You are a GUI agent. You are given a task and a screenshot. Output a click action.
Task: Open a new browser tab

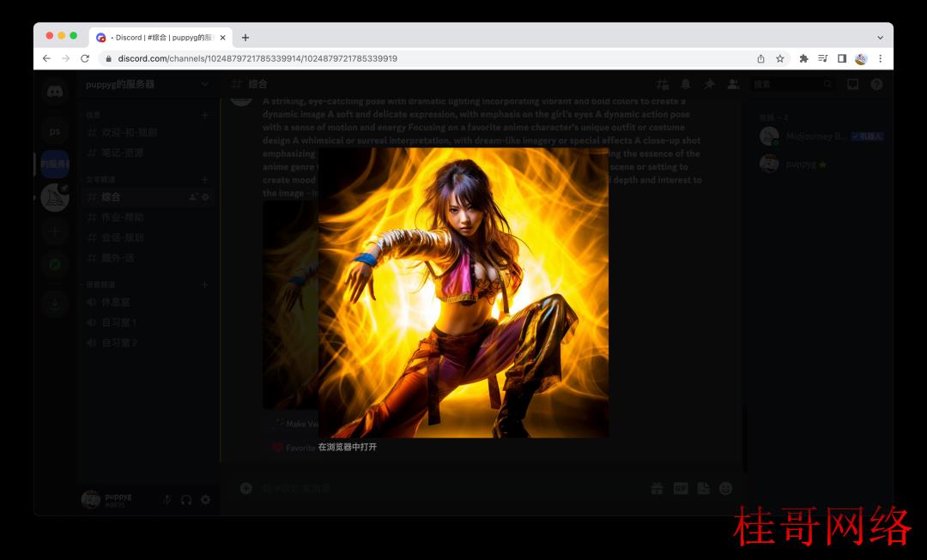click(x=245, y=37)
